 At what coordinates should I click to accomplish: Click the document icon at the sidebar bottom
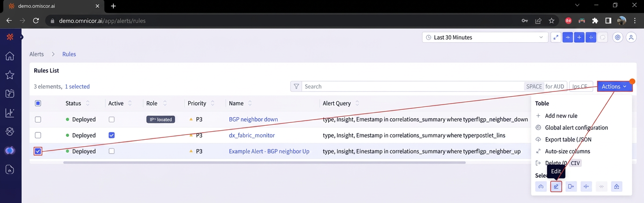10,170
